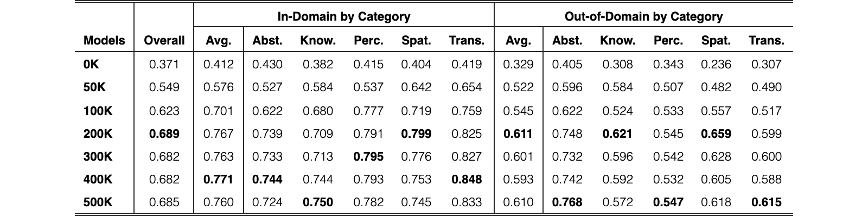Click the bold 0.750 Know. value
868x216 pixels.
[x=318, y=202]
